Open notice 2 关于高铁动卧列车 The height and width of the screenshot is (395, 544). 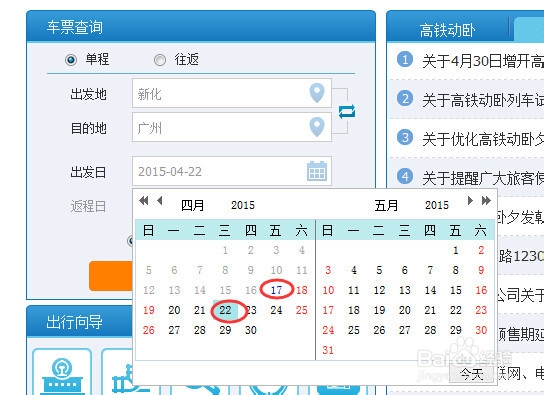483,101
